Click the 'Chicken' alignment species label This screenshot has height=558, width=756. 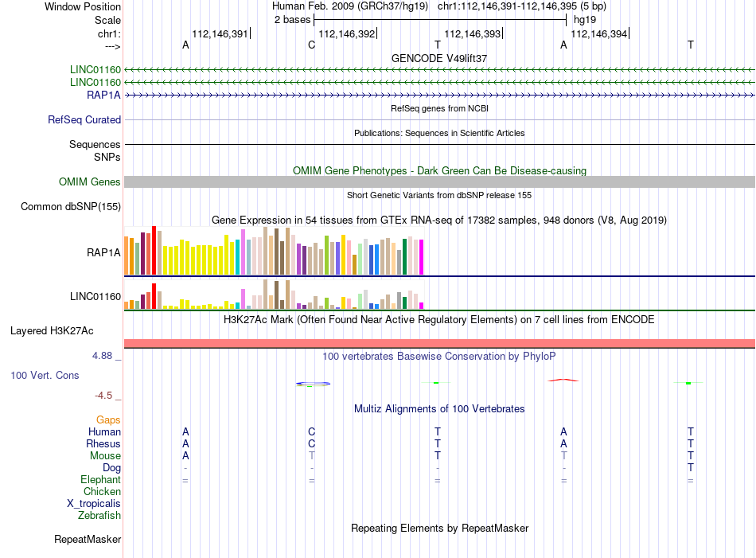click(x=102, y=492)
